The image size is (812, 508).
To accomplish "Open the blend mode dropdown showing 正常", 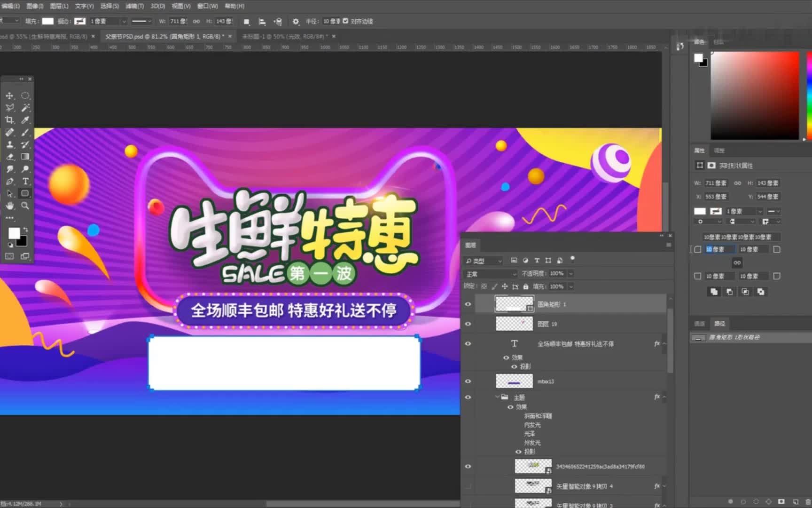I will (x=490, y=273).
